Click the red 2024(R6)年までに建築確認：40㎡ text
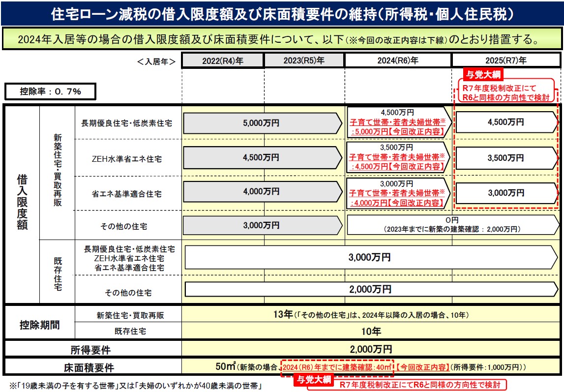The image size is (564, 392). (x=337, y=367)
